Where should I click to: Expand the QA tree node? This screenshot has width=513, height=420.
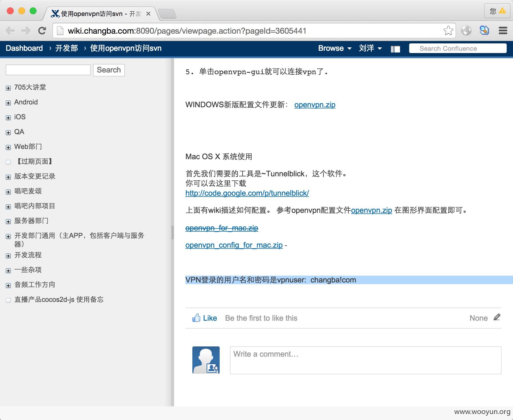pyautogui.click(x=8, y=132)
